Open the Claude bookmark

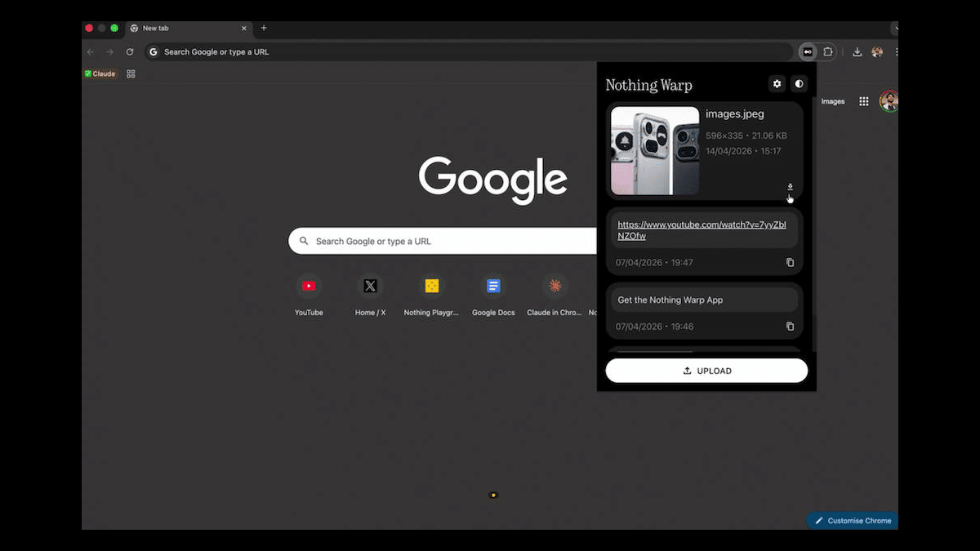pos(100,73)
